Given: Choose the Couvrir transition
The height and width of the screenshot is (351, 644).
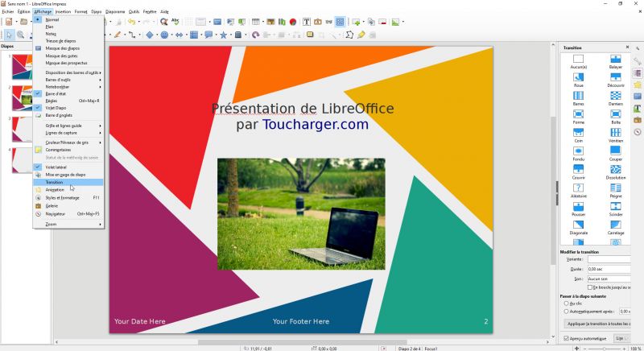Looking at the screenshot, I should click(x=578, y=171).
